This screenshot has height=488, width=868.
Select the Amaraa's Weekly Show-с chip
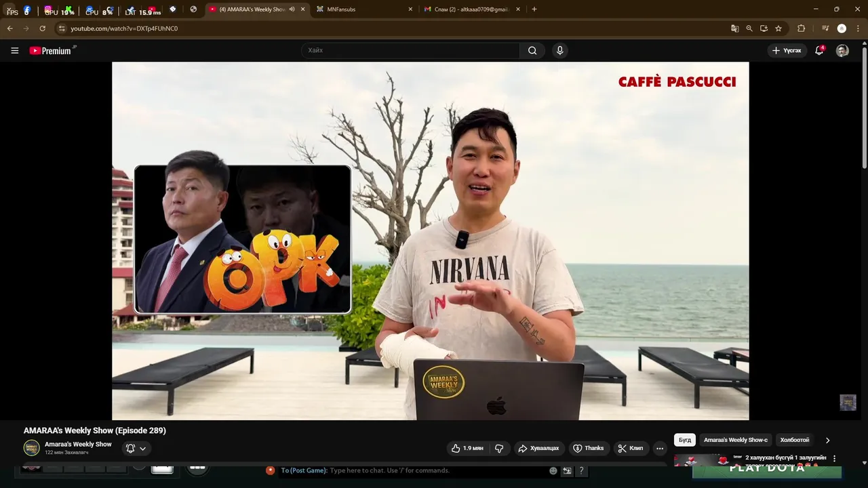tap(736, 440)
